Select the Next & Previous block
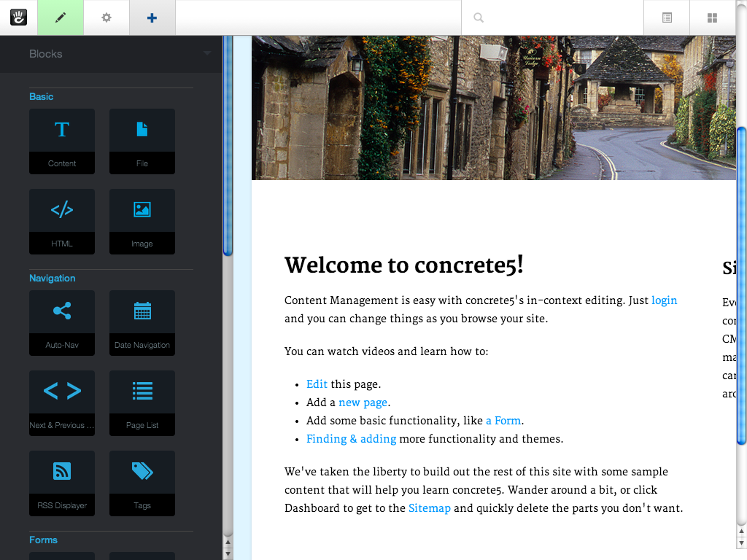This screenshot has height=560, width=747. point(62,403)
